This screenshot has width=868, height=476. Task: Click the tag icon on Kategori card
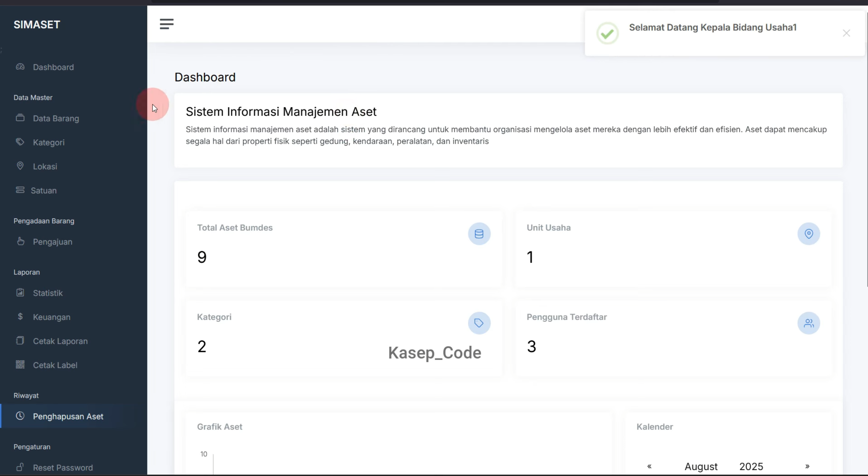(479, 323)
